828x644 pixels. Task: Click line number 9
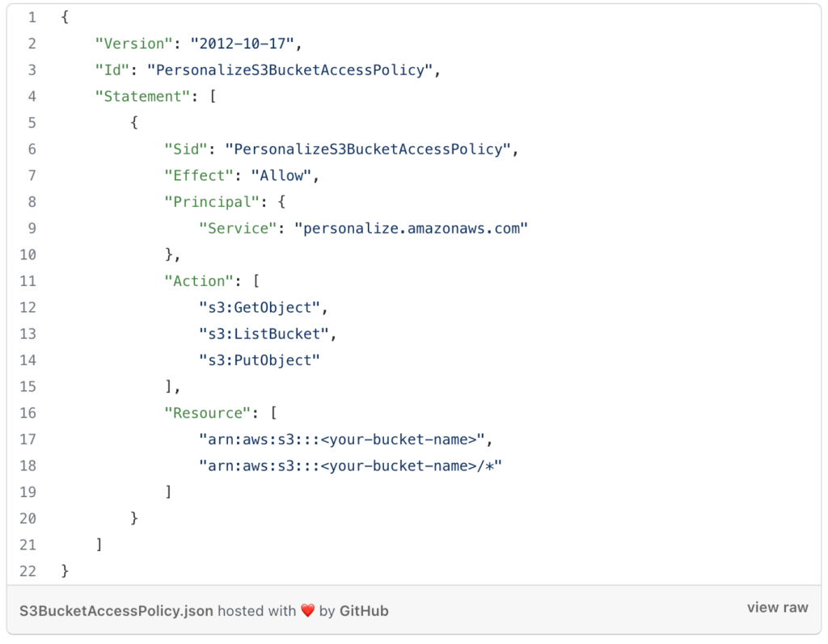(x=32, y=228)
